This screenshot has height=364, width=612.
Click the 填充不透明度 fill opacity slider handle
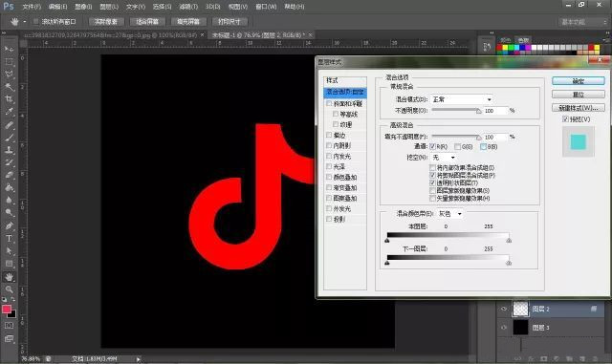tap(479, 138)
